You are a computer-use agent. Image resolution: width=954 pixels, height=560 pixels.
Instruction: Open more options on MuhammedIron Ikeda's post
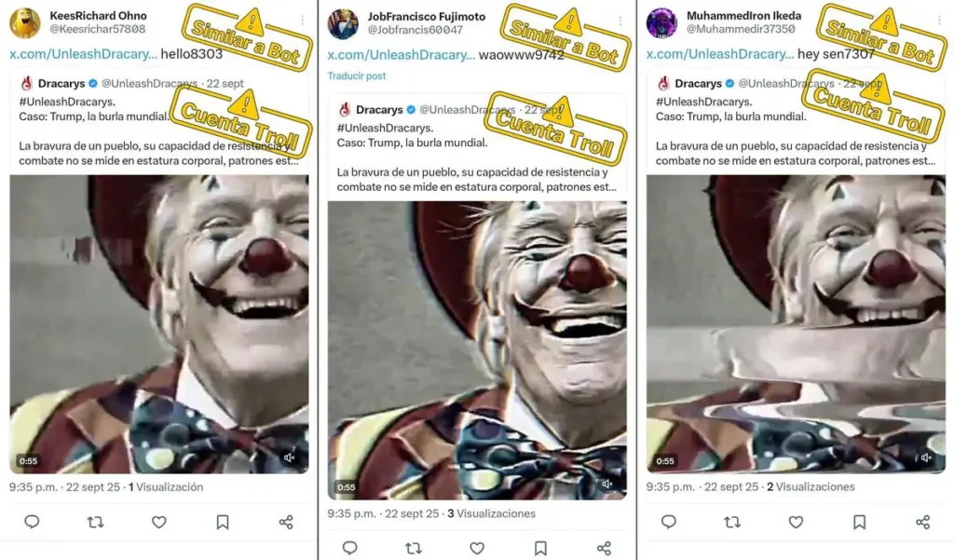click(x=938, y=20)
